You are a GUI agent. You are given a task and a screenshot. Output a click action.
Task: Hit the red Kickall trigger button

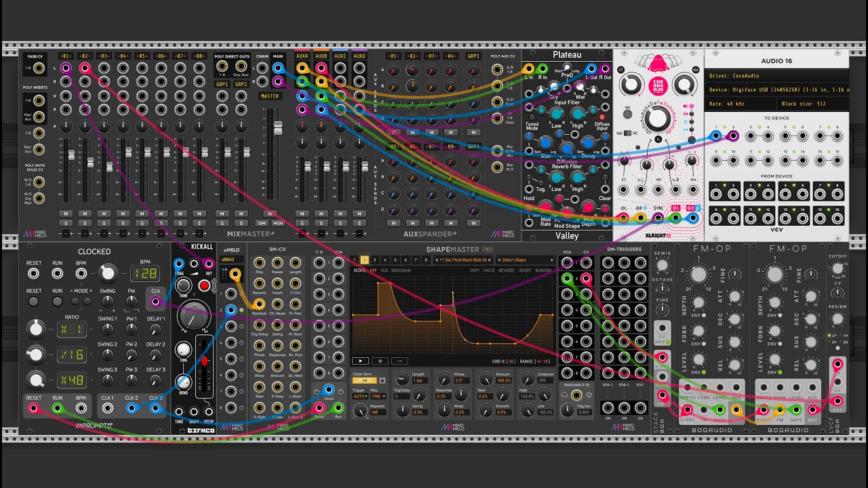coord(204,287)
